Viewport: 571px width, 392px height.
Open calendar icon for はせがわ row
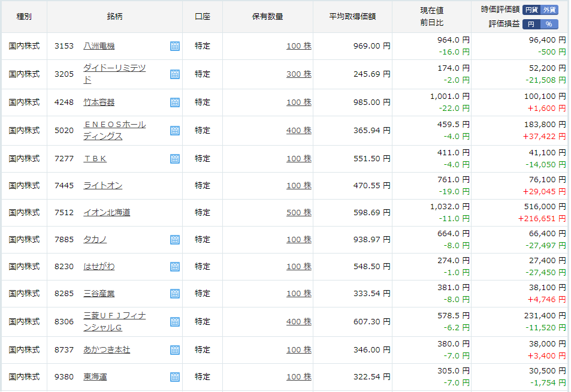(x=175, y=267)
